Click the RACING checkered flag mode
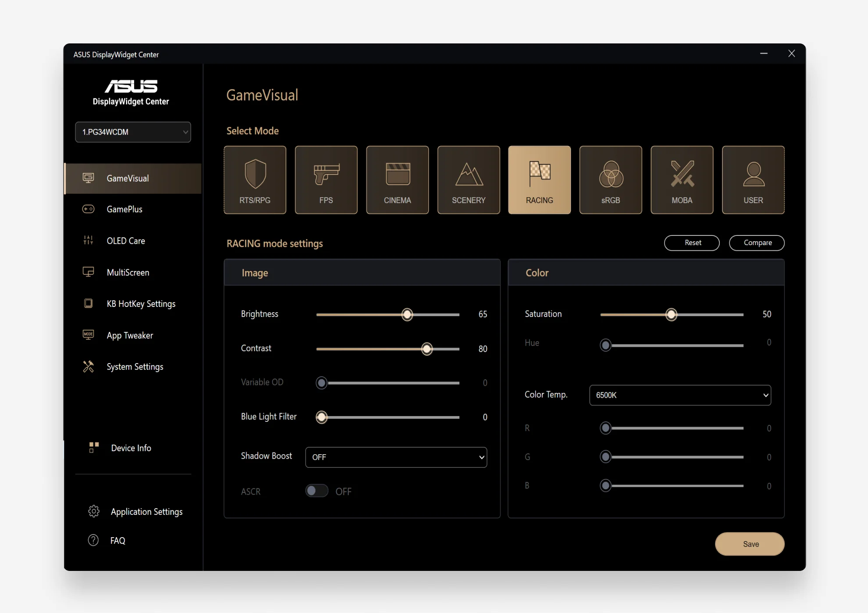The height and width of the screenshot is (613, 868). [x=539, y=180]
